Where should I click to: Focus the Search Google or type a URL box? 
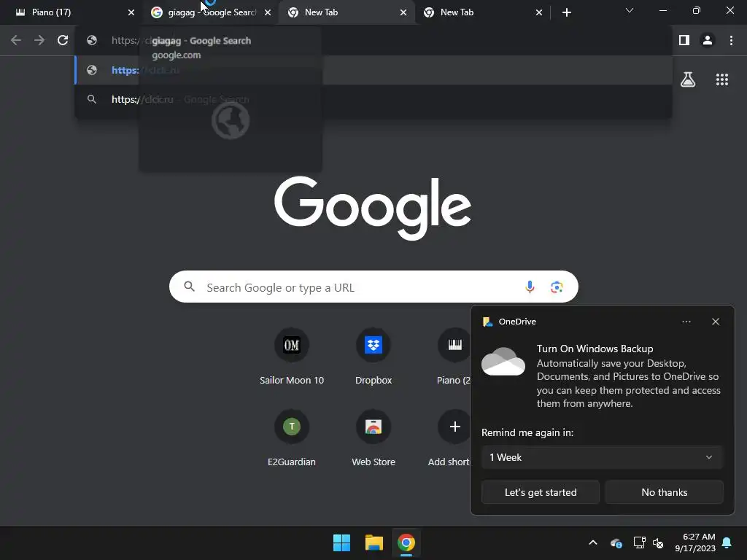pyautogui.click(x=373, y=287)
